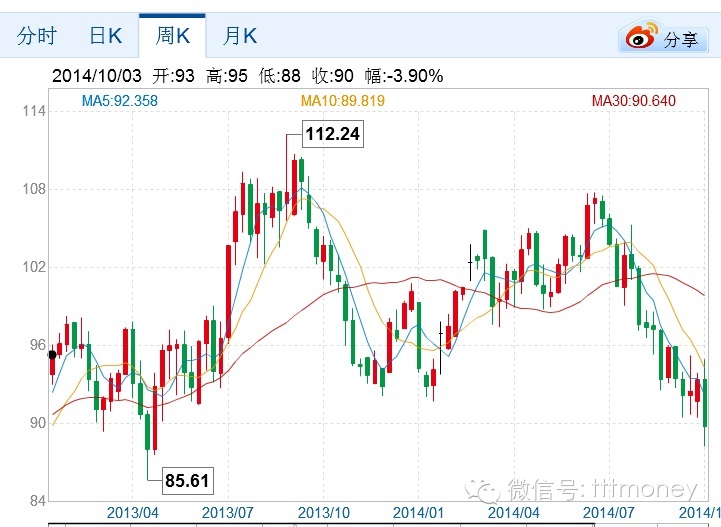Click the 90 price axis label
The image size is (721, 527).
point(38,423)
